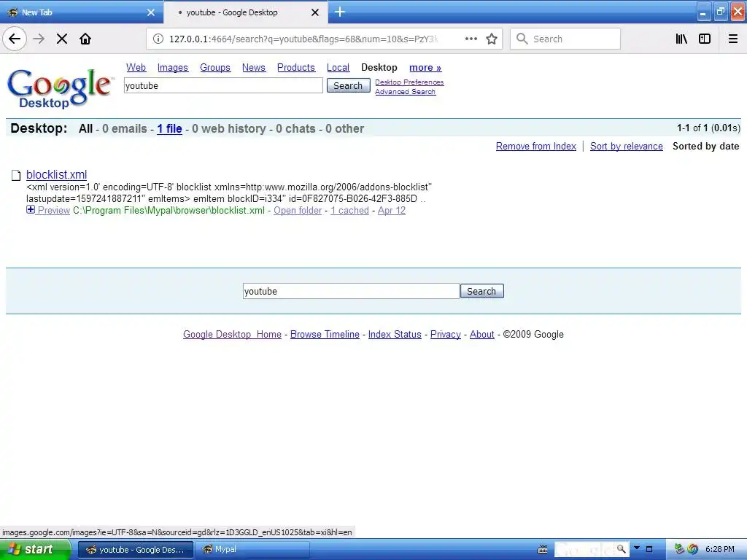The width and height of the screenshot is (747, 560).
Task: Open the hamburger application menu
Action: 733,39
